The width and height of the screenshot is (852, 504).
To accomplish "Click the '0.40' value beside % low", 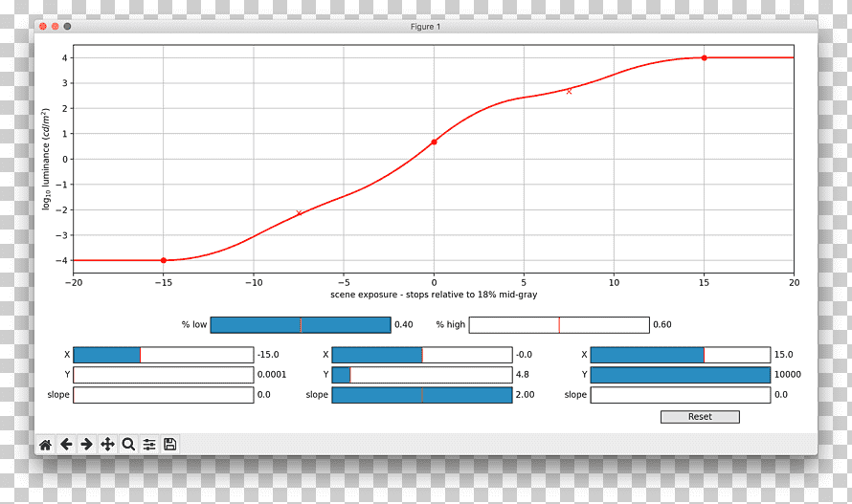I will (404, 325).
